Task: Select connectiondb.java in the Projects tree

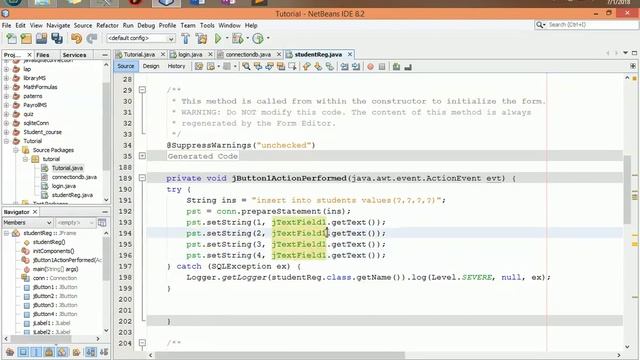Action: point(74,177)
